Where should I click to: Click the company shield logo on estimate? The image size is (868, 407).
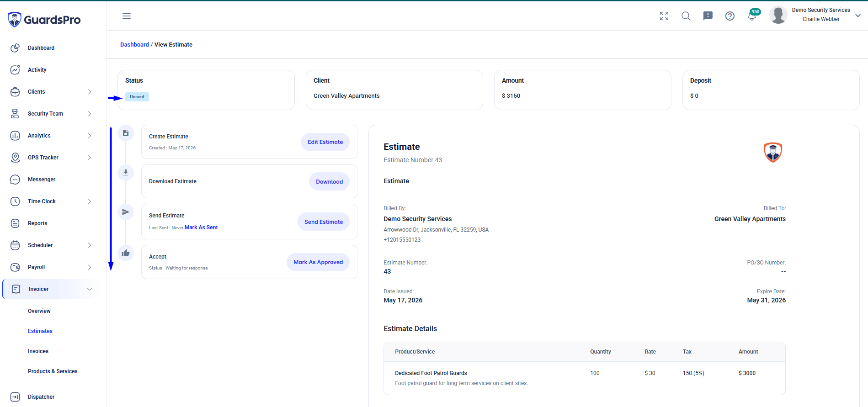coord(773,152)
